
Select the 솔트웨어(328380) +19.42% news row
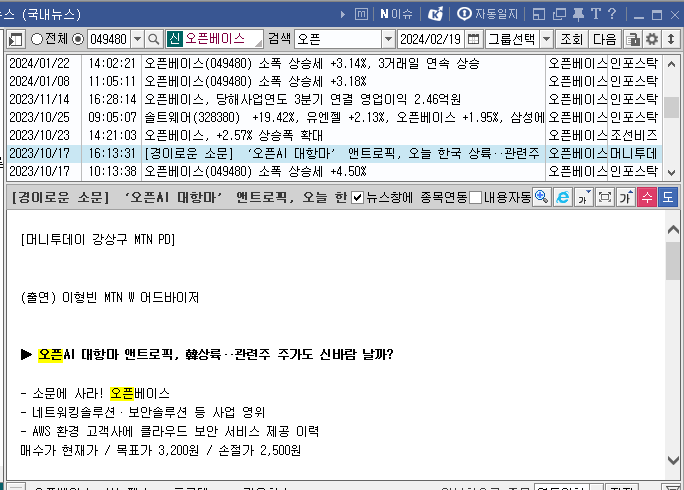point(335,117)
